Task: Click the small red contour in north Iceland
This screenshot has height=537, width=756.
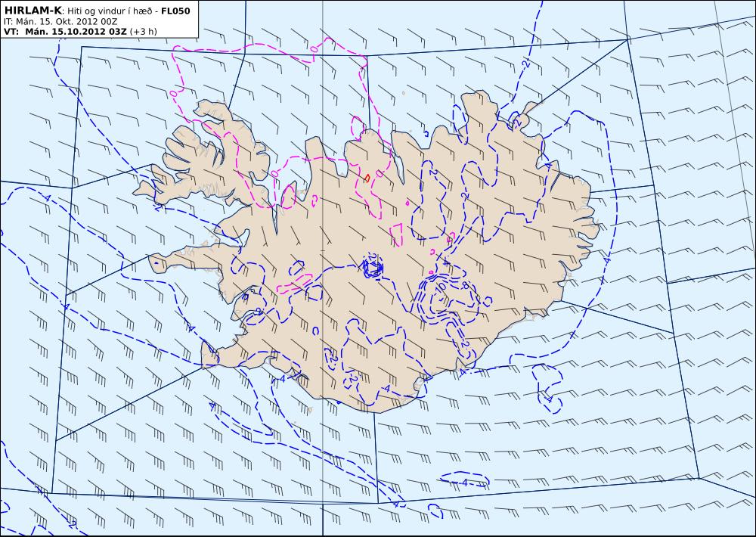Action: click(367, 178)
